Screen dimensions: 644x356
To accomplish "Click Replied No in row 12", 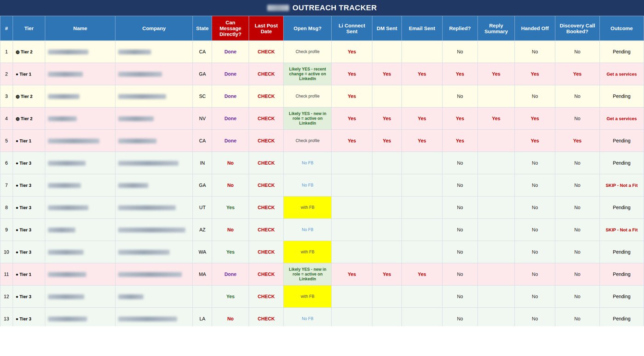I will point(460,297).
